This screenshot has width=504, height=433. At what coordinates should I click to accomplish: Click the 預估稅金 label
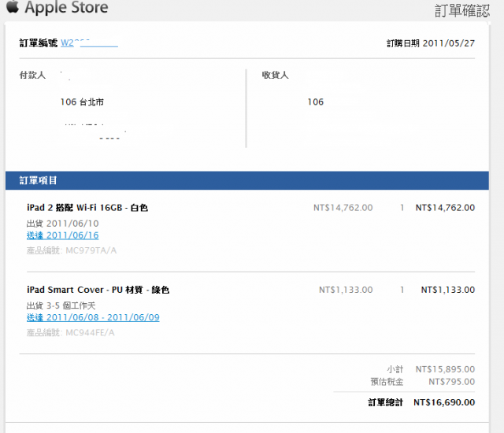[x=387, y=382]
